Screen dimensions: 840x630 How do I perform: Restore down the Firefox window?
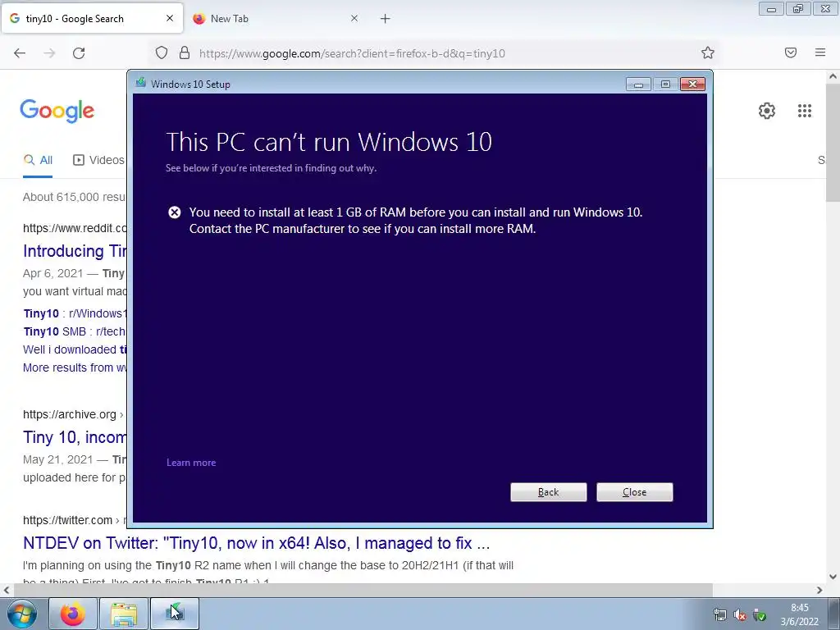(x=798, y=8)
